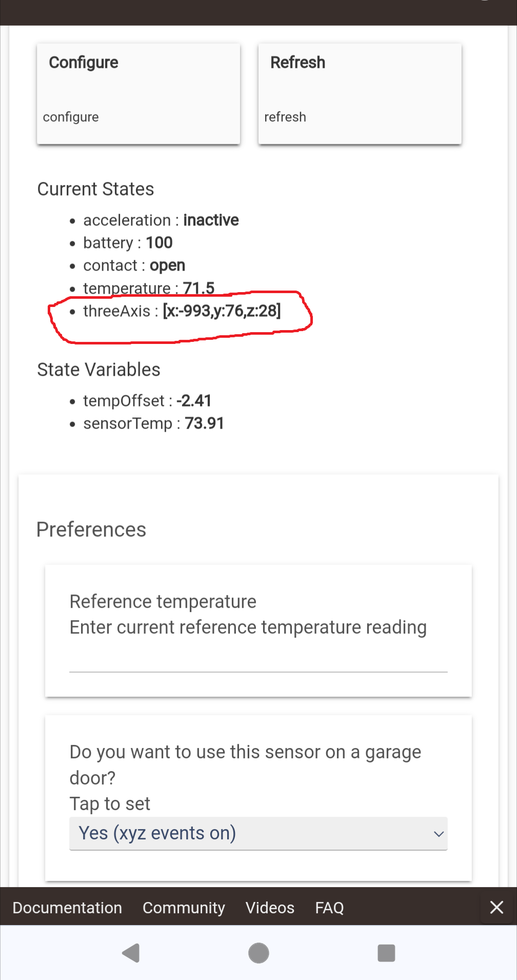Viewport: 517px width, 980px height.
Task: Open the Videos link
Action: 270,908
